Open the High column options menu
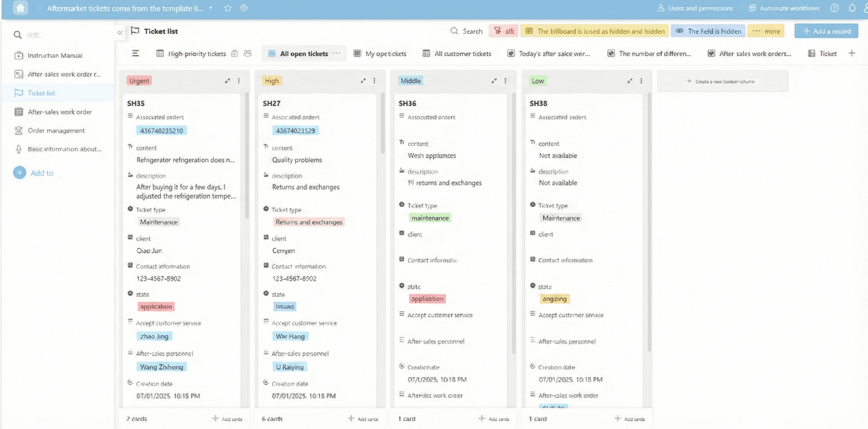This screenshot has width=868, height=429. click(x=374, y=81)
